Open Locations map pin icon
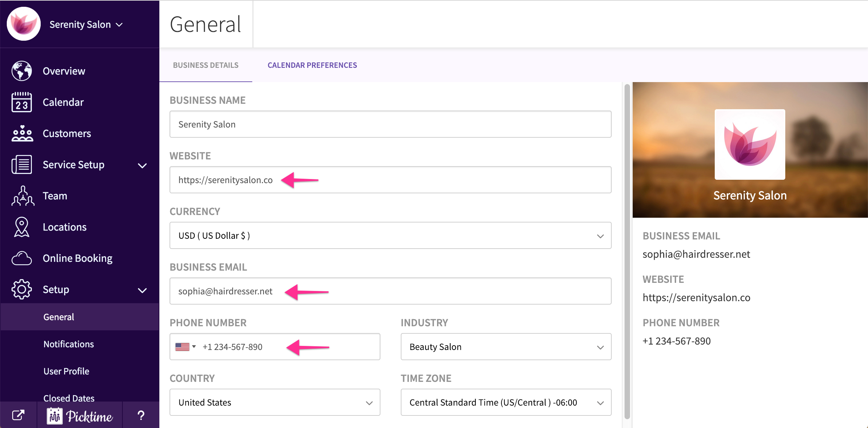Viewport: 868px width, 428px height. (22, 227)
